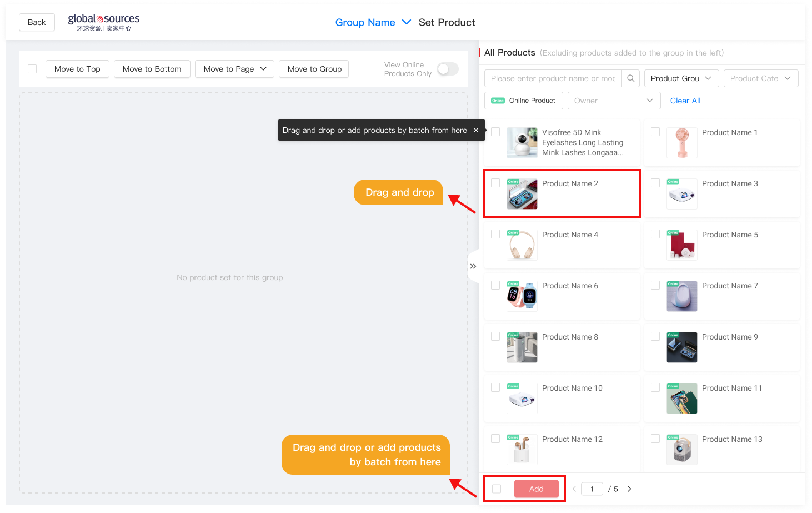Open the Group Name menu
This screenshot has width=812, height=513.
click(373, 22)
